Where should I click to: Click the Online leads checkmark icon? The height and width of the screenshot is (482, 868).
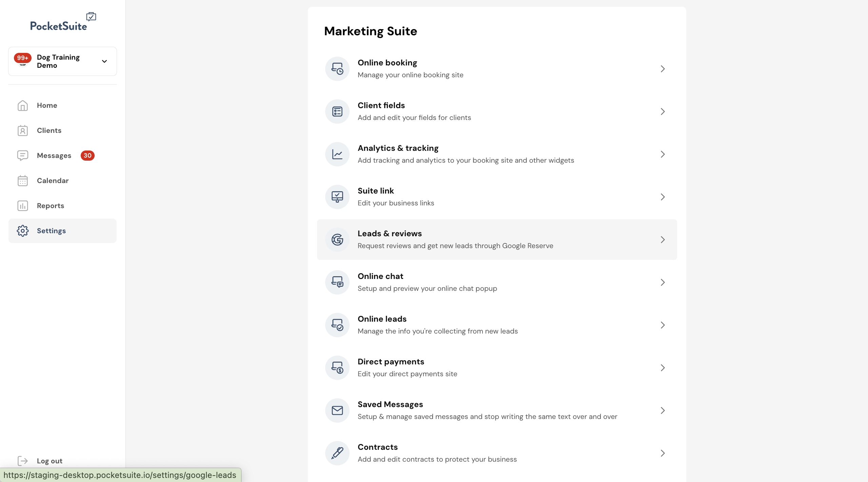click(337, 325)
